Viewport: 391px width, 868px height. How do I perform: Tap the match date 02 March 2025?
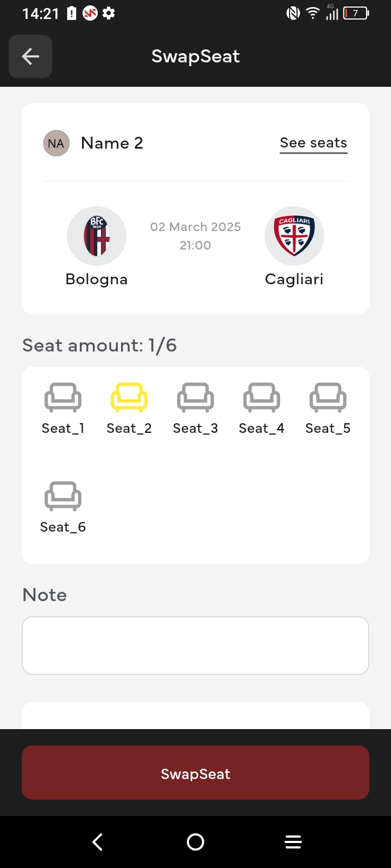coord(195,227)
